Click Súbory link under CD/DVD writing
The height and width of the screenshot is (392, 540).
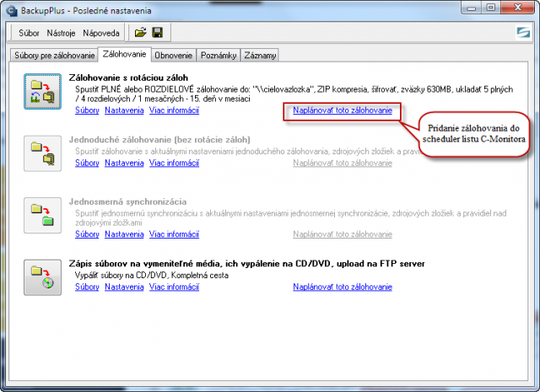[x=87, y=287]
